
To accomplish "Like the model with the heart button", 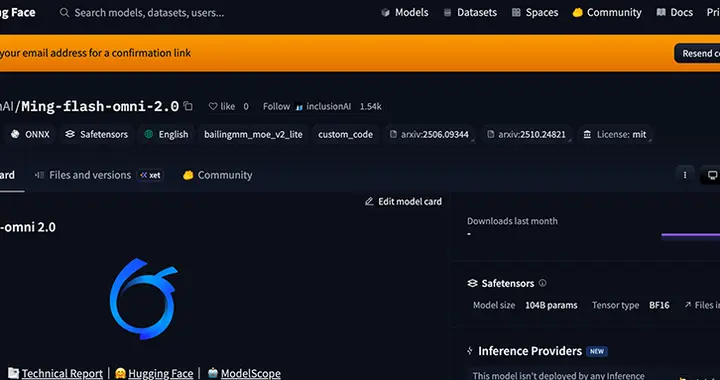I will tap(222, 106).
